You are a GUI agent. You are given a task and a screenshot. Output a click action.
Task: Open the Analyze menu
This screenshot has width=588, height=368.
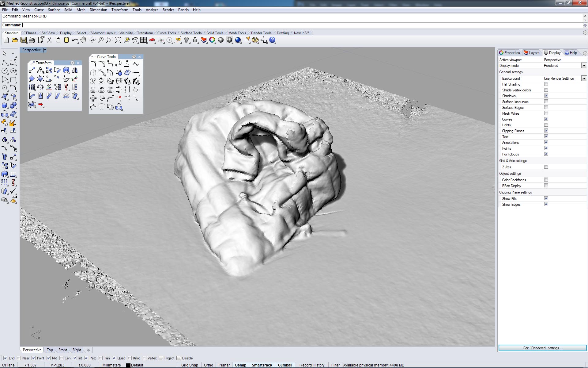[152, 10]
